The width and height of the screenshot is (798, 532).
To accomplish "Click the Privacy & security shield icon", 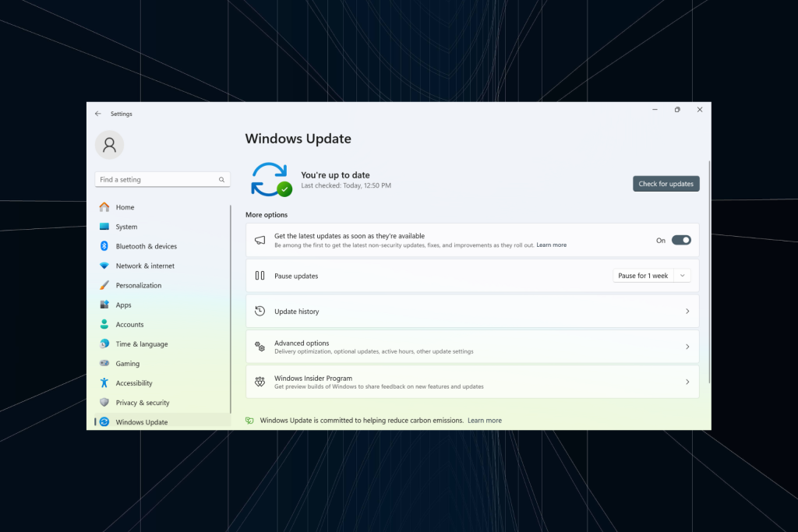I will point(104,402).
